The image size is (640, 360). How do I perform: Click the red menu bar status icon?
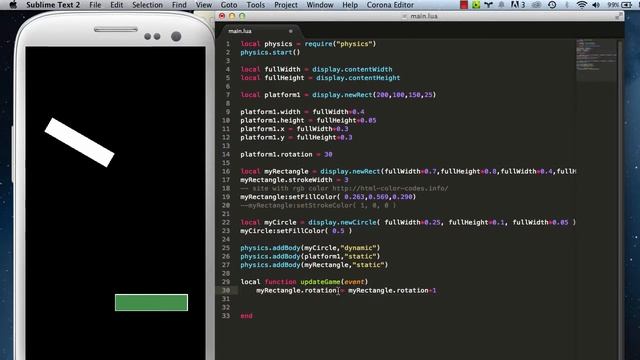click(x=464, y=5)
